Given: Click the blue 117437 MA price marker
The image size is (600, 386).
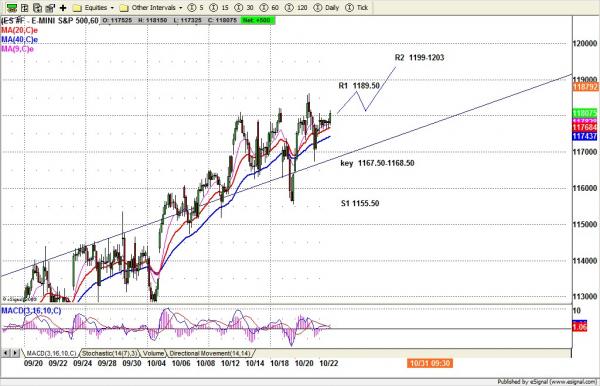Looking at the screenshot, I should pyautogui.click(x=585, y=136).
